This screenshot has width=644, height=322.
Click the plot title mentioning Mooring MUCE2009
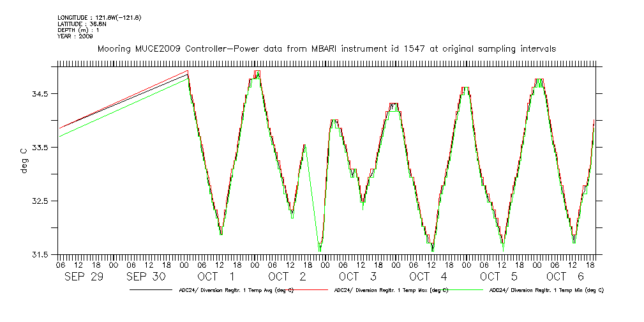pyautogui.click(x=326, y=49)
